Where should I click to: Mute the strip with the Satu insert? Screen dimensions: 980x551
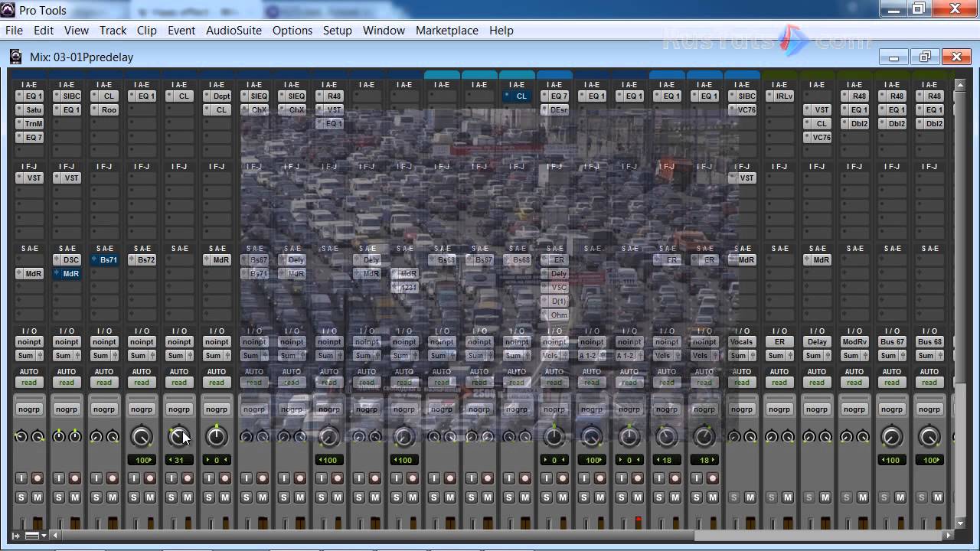37,497
